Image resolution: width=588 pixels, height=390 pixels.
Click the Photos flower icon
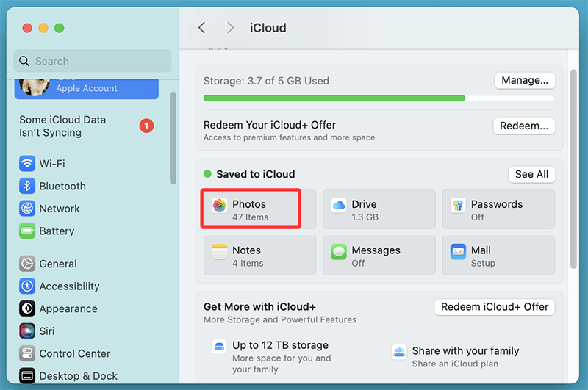click(x=219, y=206)
